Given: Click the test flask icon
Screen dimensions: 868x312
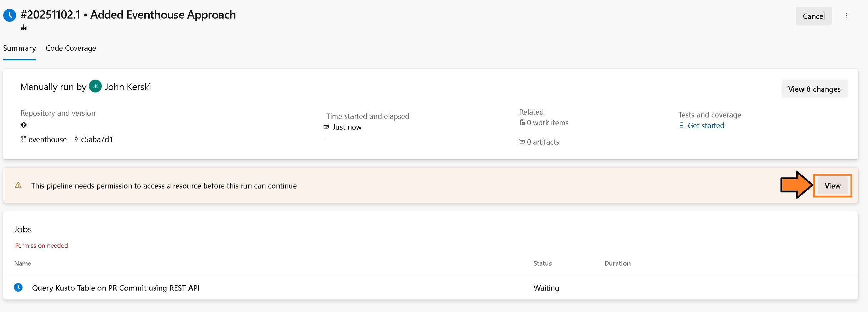Looking at the screenshot, I should (x=682, y=125).
